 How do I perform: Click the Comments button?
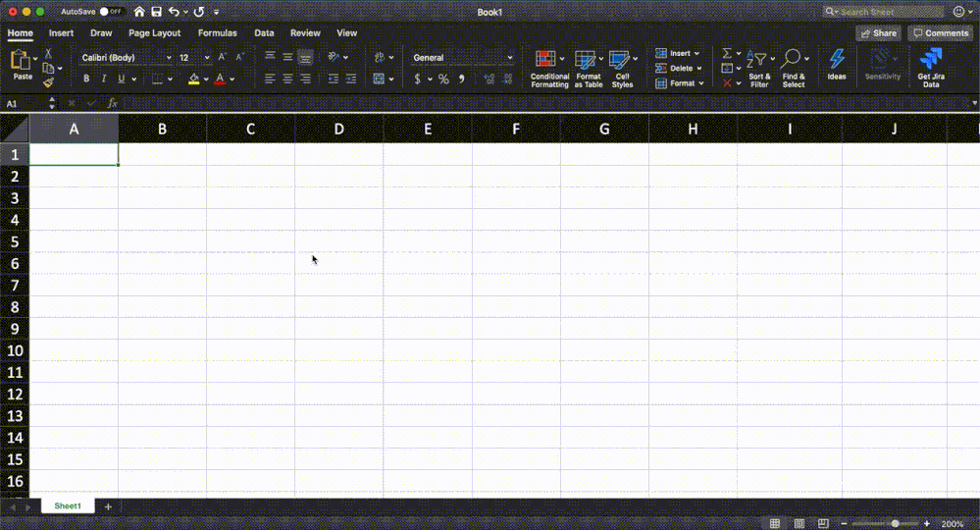point(941,33)
